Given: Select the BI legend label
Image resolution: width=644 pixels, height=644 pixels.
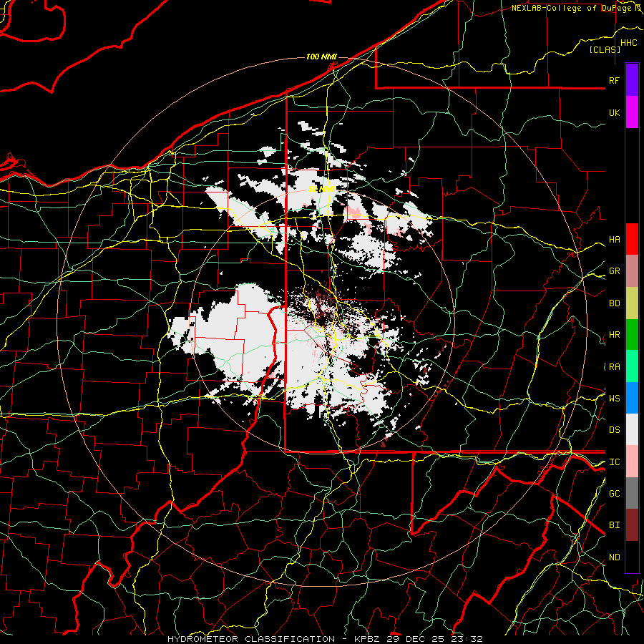Looking at the screenshot, I should (614, 525).
